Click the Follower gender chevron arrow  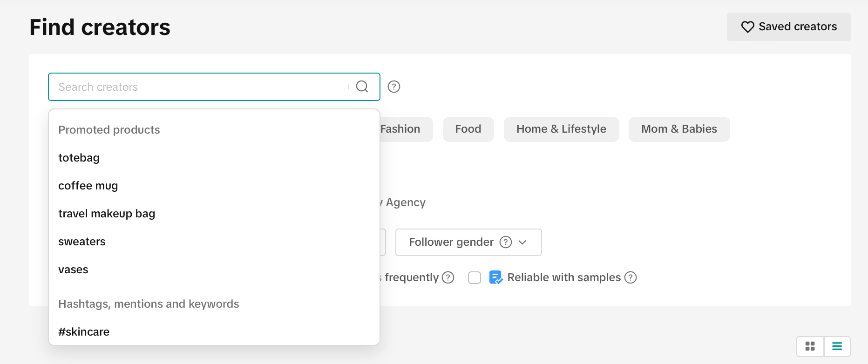(x=522, y=242)
